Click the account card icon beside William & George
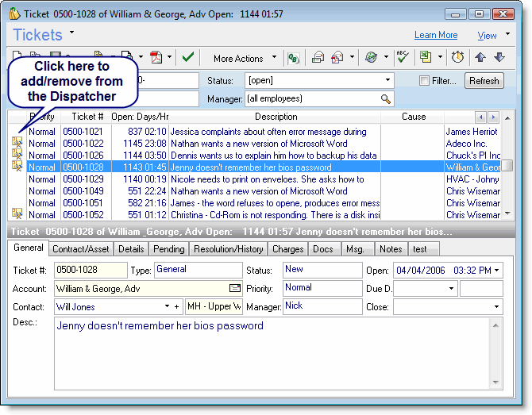532x415 pixels. coord(235,288)
